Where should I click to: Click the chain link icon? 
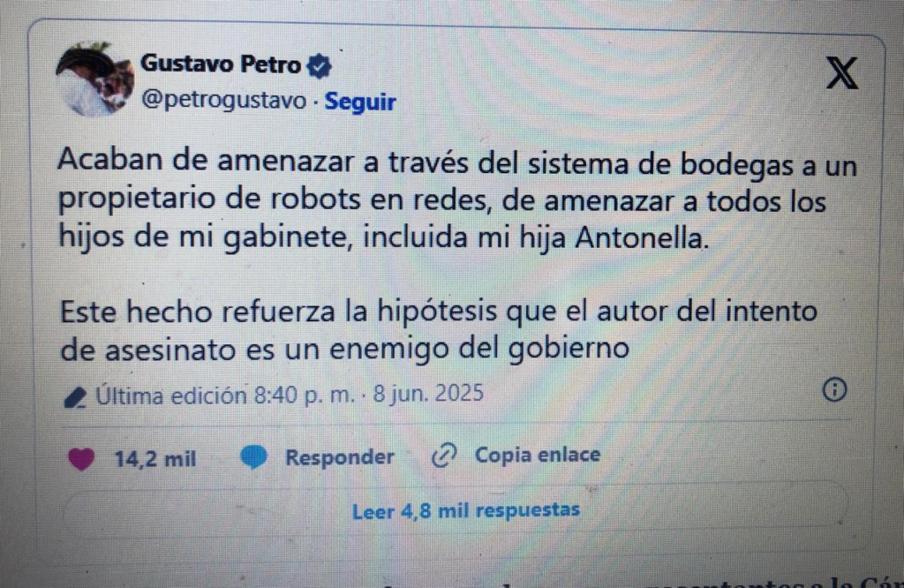444,456
